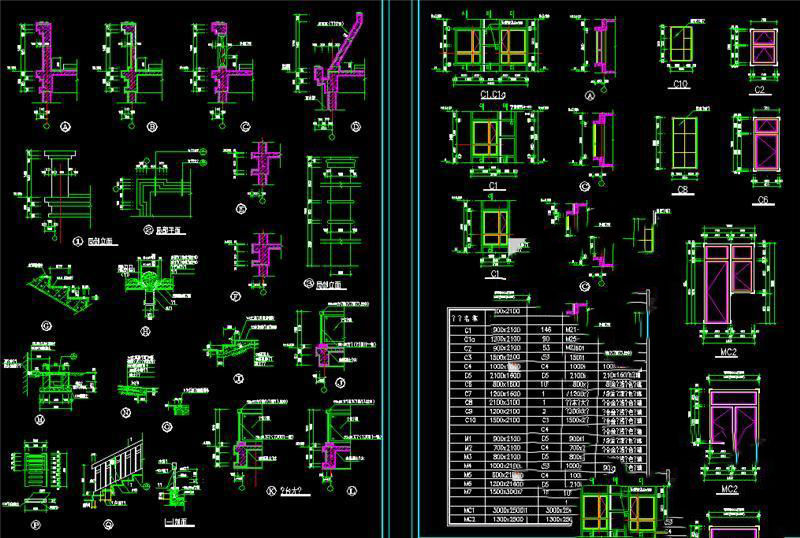Select the M7 row in door schedule
The height and width of the screenshot is (538, 800).
(468, 493)
